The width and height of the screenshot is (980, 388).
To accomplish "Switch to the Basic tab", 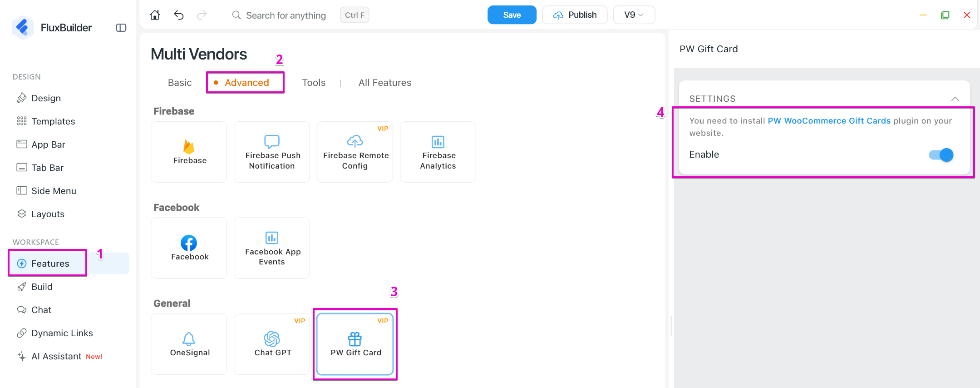I will tap(180, 83).
